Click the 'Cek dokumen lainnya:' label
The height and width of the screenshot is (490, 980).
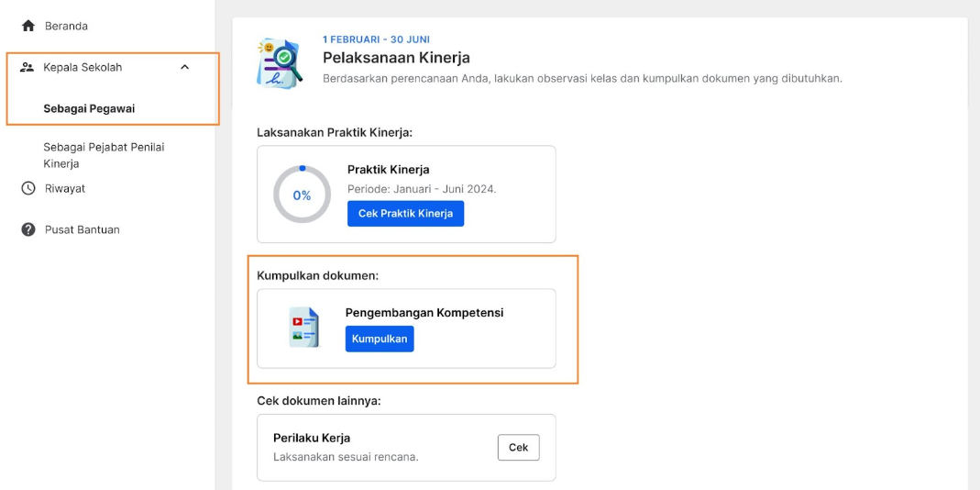(x=319, y=400)
